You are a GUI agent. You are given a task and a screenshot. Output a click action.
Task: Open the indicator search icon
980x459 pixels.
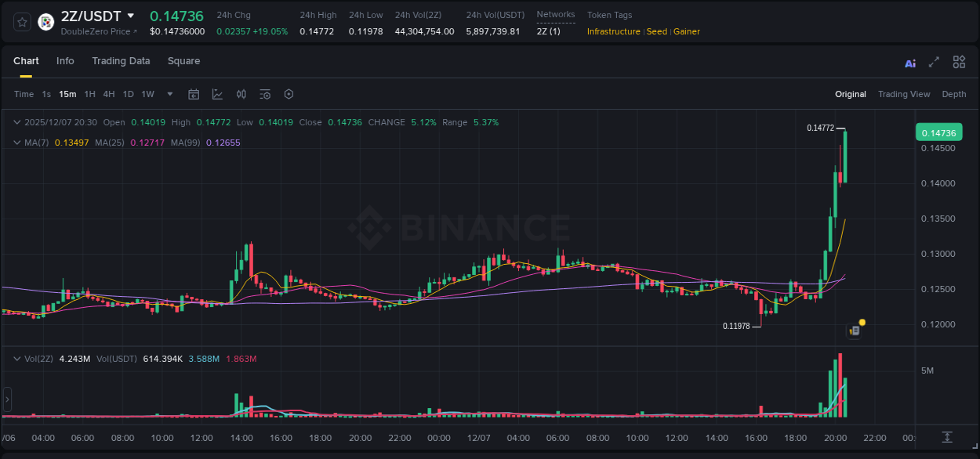[264, 93]
